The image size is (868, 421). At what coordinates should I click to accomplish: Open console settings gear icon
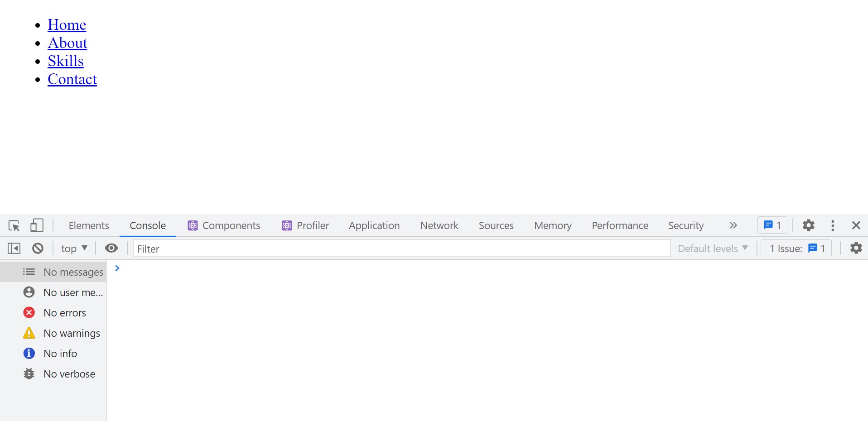pyautogui.click(x=856, y=248)
